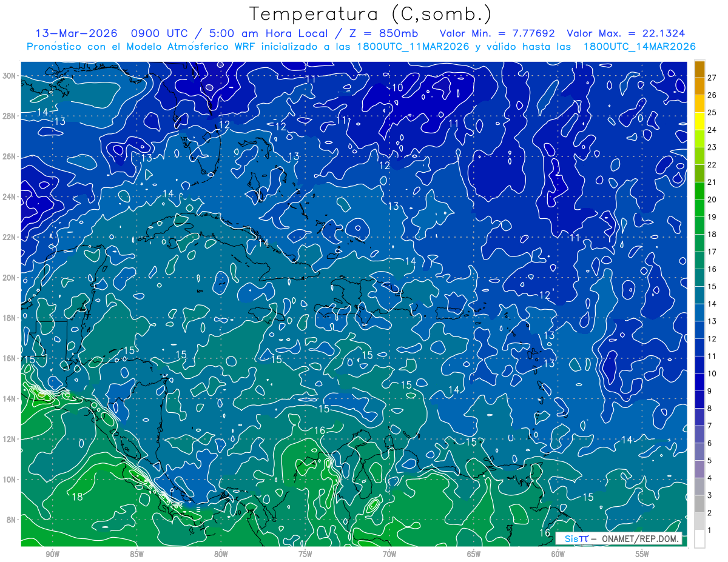Click the '18' contour label on the map

coord(77,497)
